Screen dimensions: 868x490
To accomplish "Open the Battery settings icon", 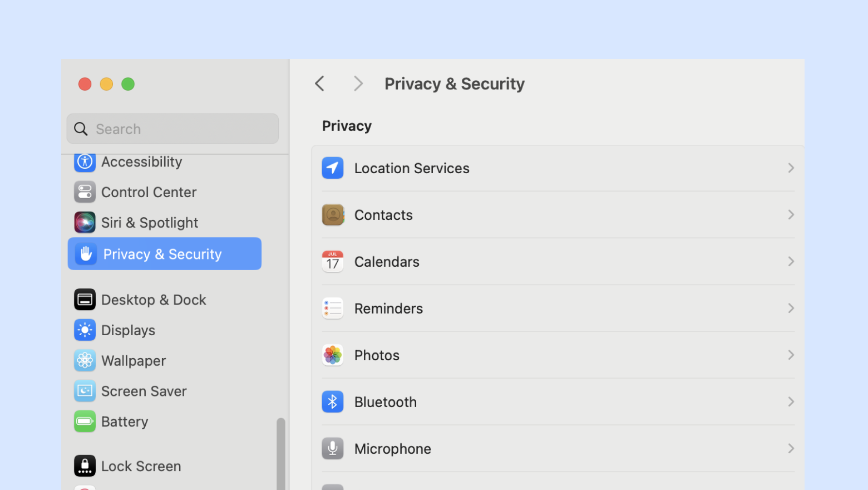I will tap(85, 422).
